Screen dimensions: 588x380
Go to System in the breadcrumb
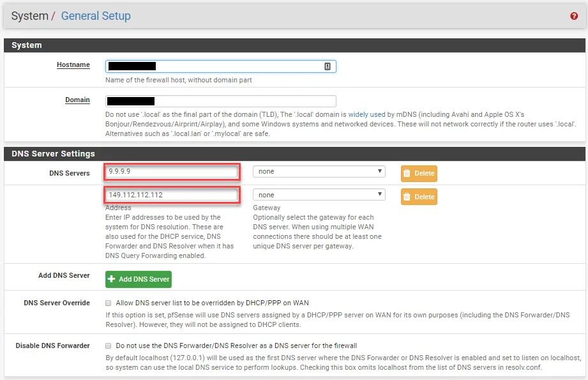coord(29,16)
